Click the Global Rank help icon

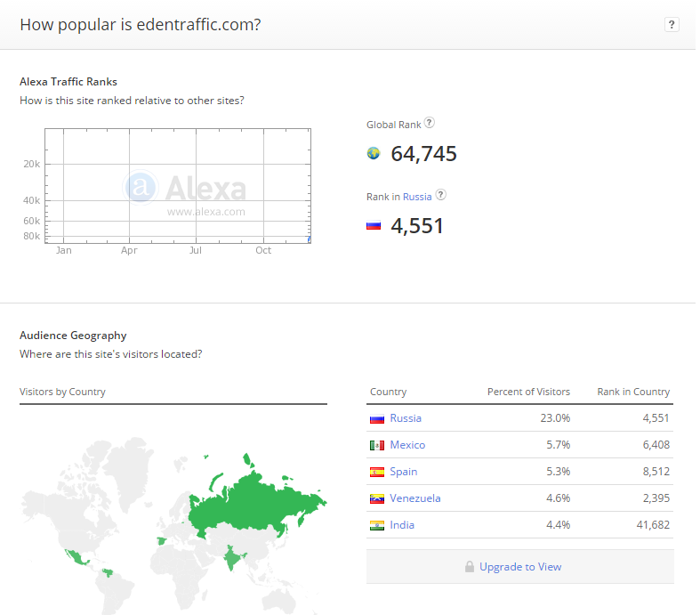tap(430, 124)
